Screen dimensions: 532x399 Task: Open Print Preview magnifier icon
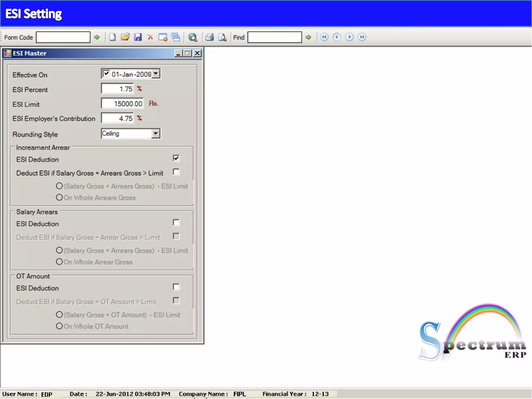pos(222,37)
